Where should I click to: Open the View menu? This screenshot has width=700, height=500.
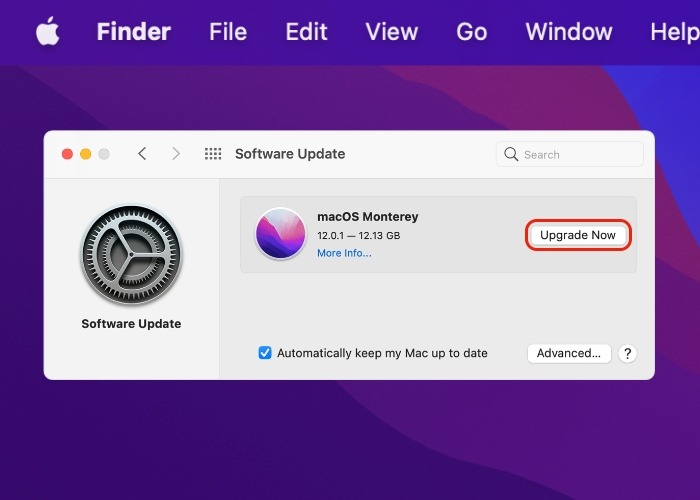click(x=391, y=32)
